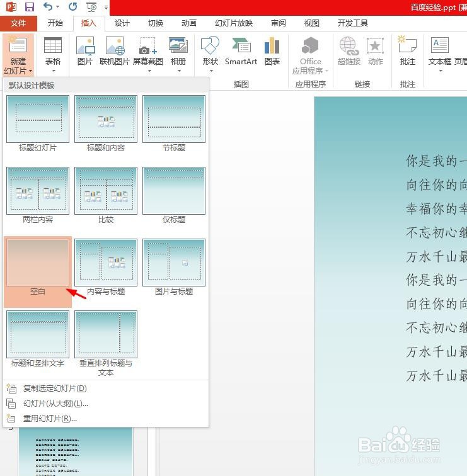
Task: Click 复制选定幻灯片(D) menu entry
Action: pyautogui.click(x=106, y=388)
